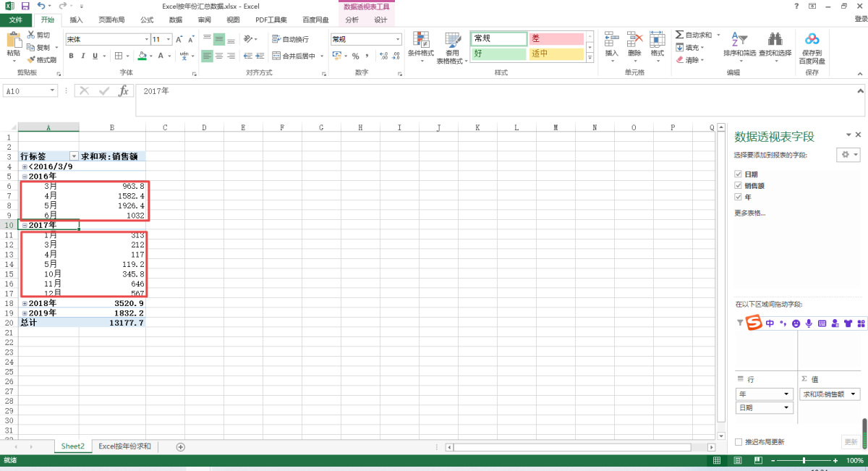
Task: Switch to Excel按年份求和 sheet tab
Action: pos(124,446)
